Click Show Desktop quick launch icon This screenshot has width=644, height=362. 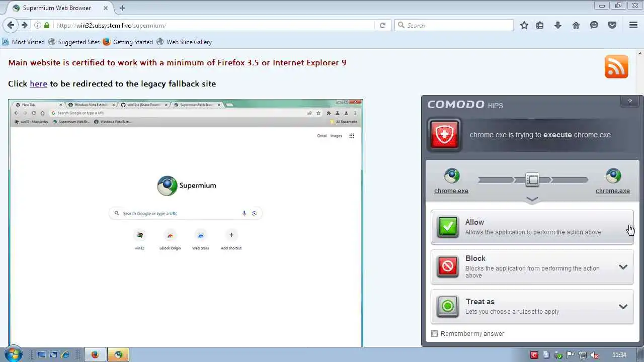[x=42, y=355]
